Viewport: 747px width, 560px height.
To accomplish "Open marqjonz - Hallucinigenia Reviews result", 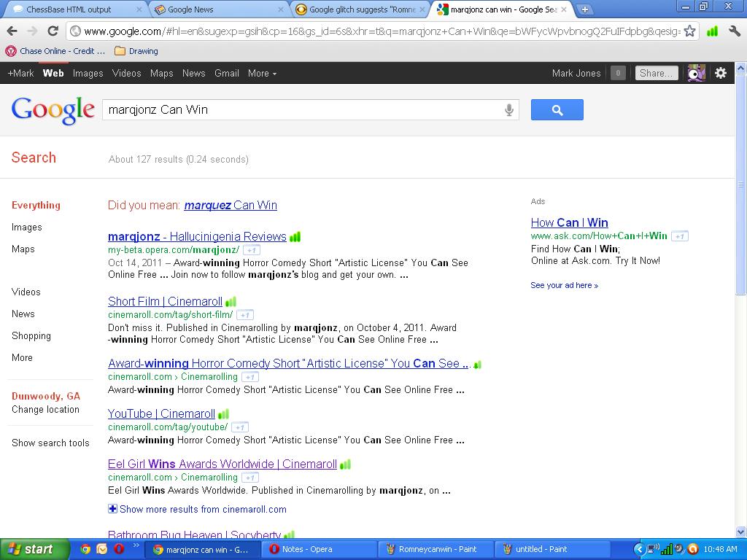I will click(197, 237).
